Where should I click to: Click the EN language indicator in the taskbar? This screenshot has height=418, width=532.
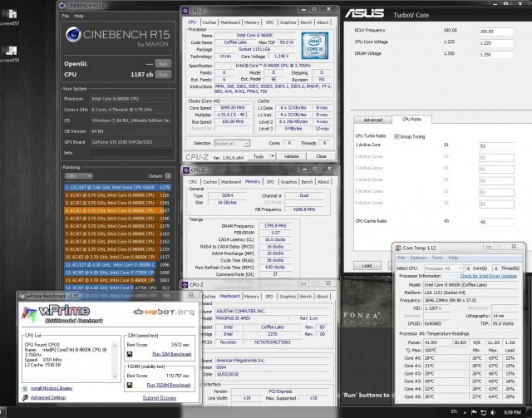point(454,412)
